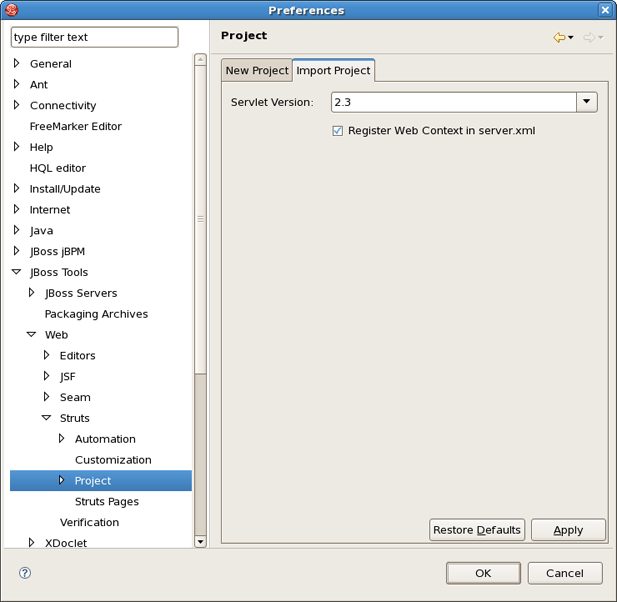Screen dimensions: 617x602
Task: Select Struts Pages in the tree
Action: [x=106, y=501]
